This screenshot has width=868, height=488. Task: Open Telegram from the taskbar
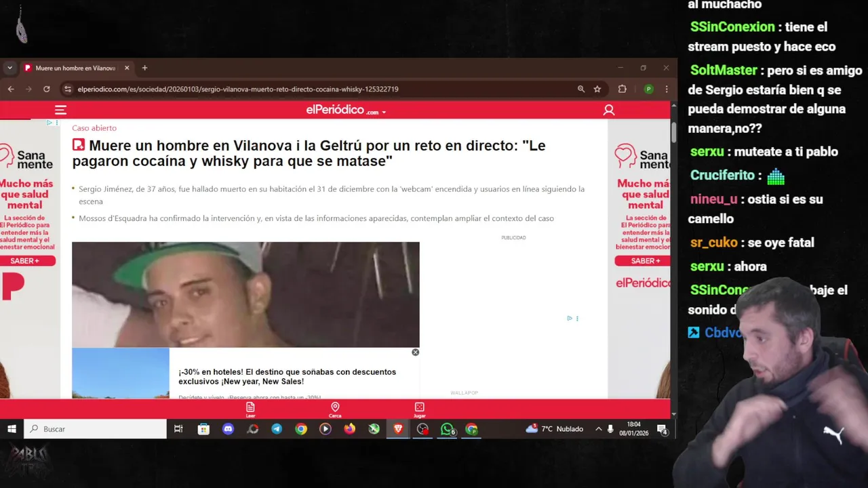pos(277,429)
